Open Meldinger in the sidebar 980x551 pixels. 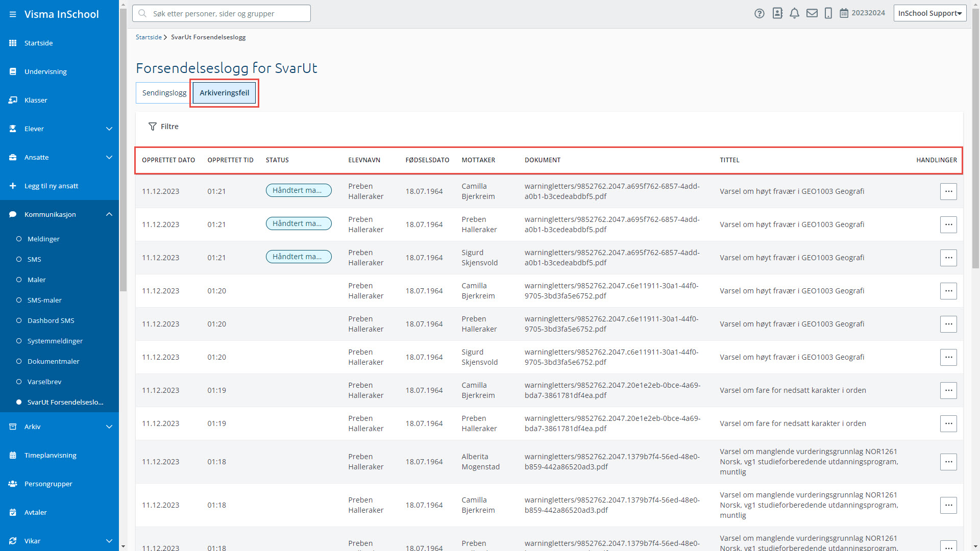pos(43,239)
